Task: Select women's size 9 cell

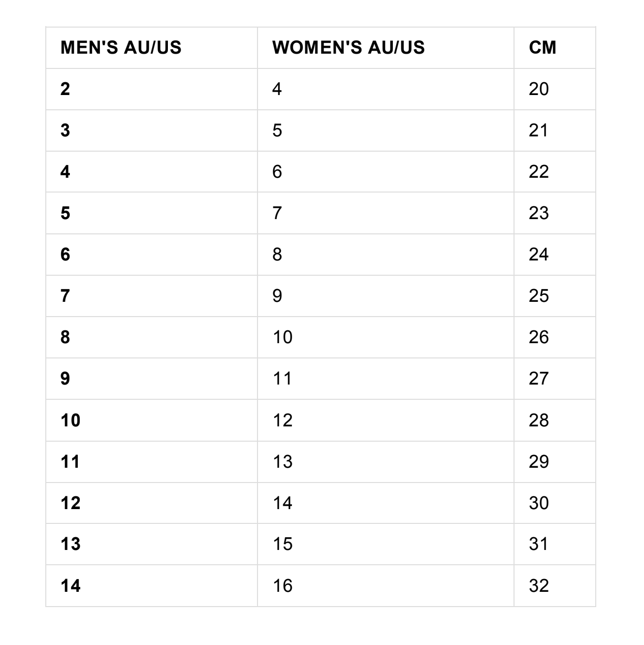Action: tap(277, 296)
